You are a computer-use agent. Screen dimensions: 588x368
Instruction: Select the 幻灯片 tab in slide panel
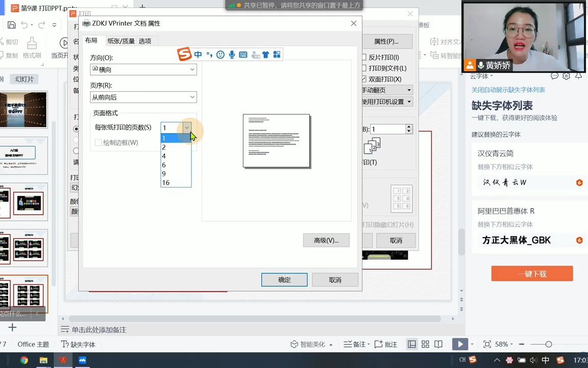coord(24,79)
